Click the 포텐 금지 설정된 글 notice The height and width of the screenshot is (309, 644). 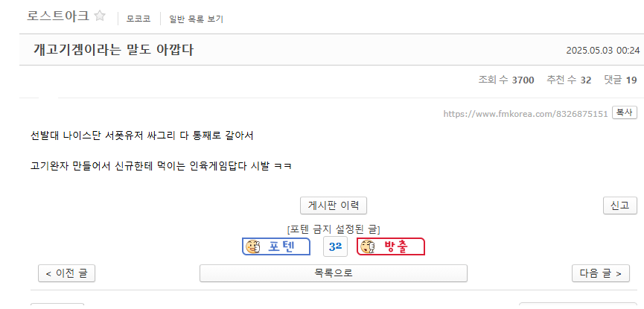pos(334,229)
